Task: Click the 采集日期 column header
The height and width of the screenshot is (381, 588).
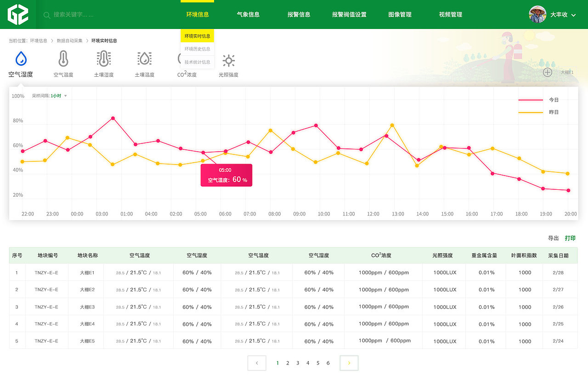Action: (558, 256)
